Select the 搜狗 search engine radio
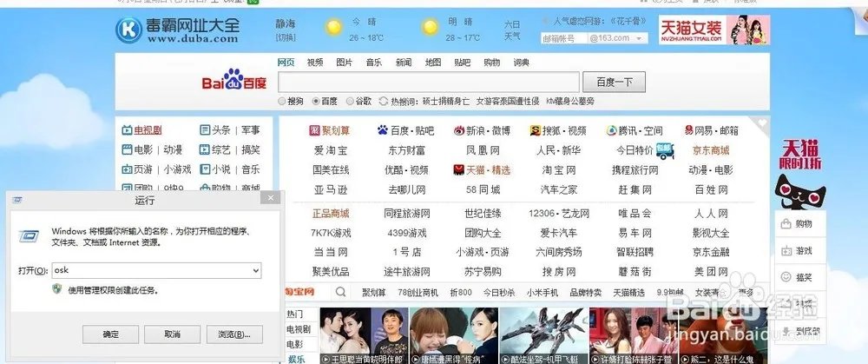 pyautogui.click(x=282, y=101)
